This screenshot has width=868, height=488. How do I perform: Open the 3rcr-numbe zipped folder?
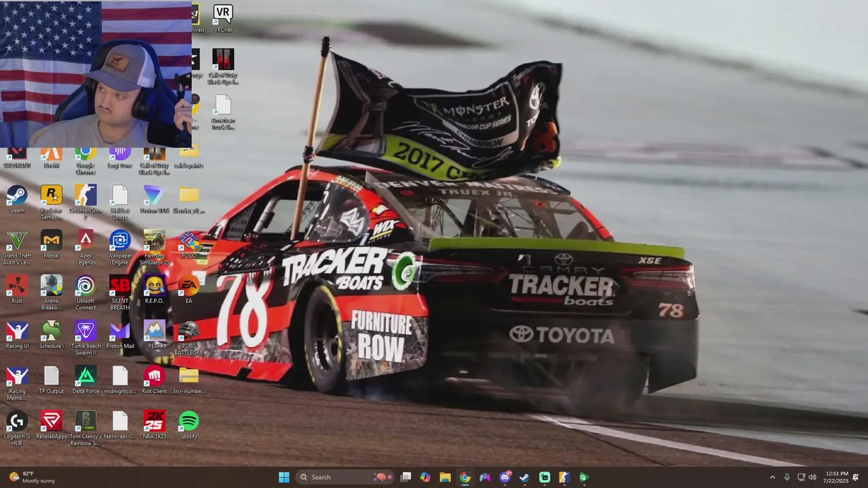pyautogui.click(x=189, y=380)
